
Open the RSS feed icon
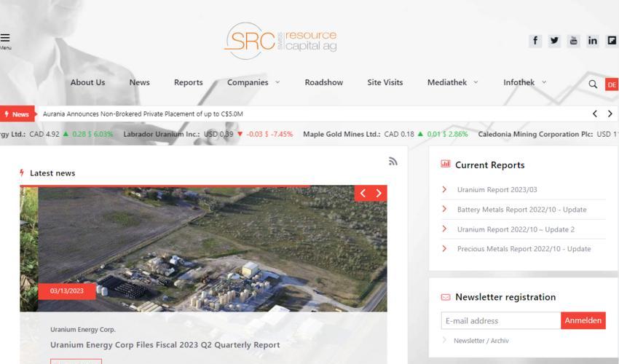[x=393, y=161]
